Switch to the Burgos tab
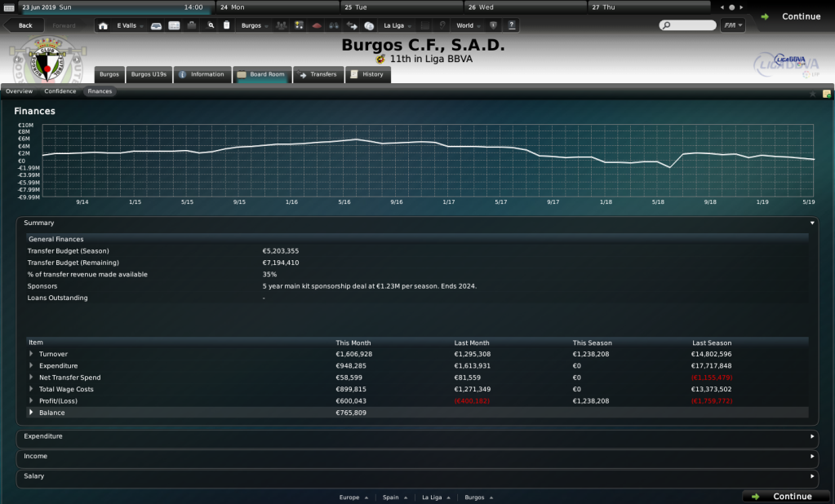The height and width of the screenshot is (504, 835). coord(109,74)
